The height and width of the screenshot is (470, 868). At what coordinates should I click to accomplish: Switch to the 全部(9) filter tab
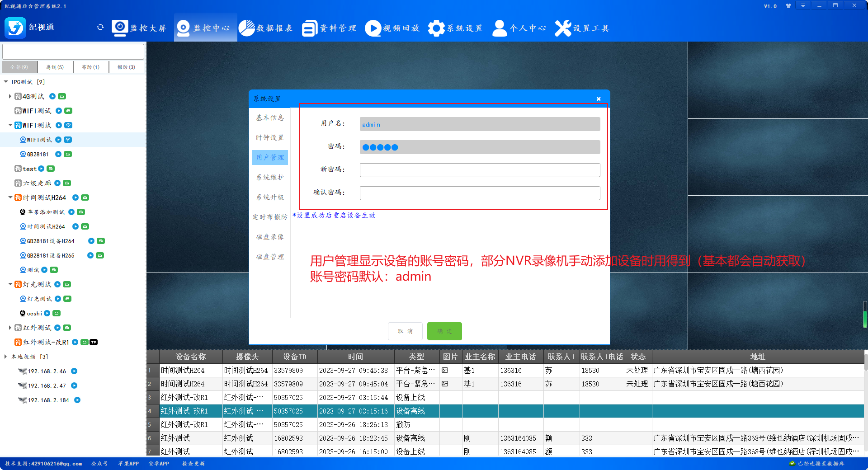pyautogui.click(x=19, y=67)
